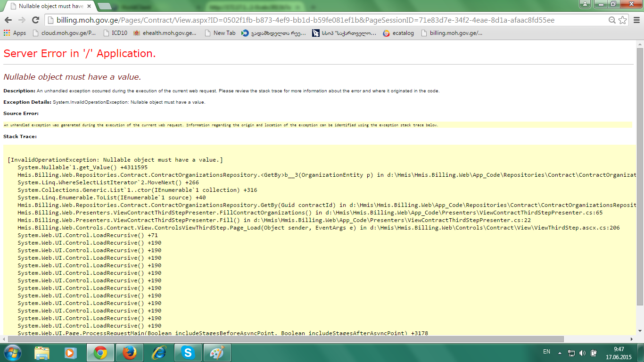Open Paint from the taskbar
This screenshot has height=362, width=644.
[217, 353]
